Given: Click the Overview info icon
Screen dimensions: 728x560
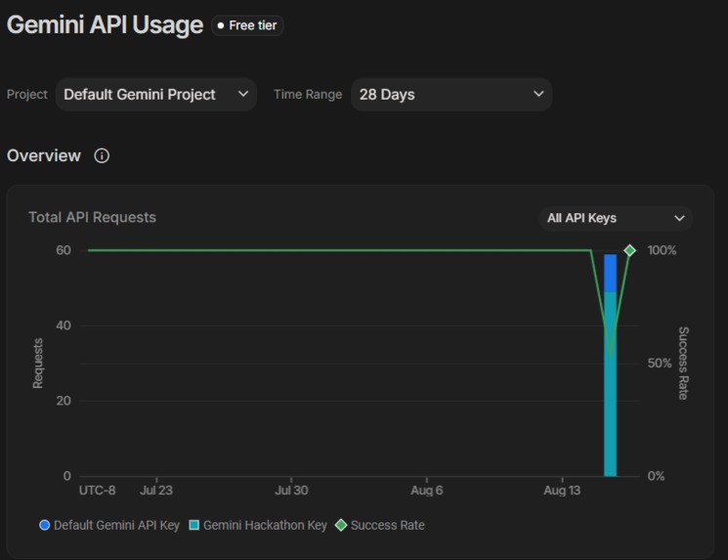Looking at the screenshot, I should 102,155.
